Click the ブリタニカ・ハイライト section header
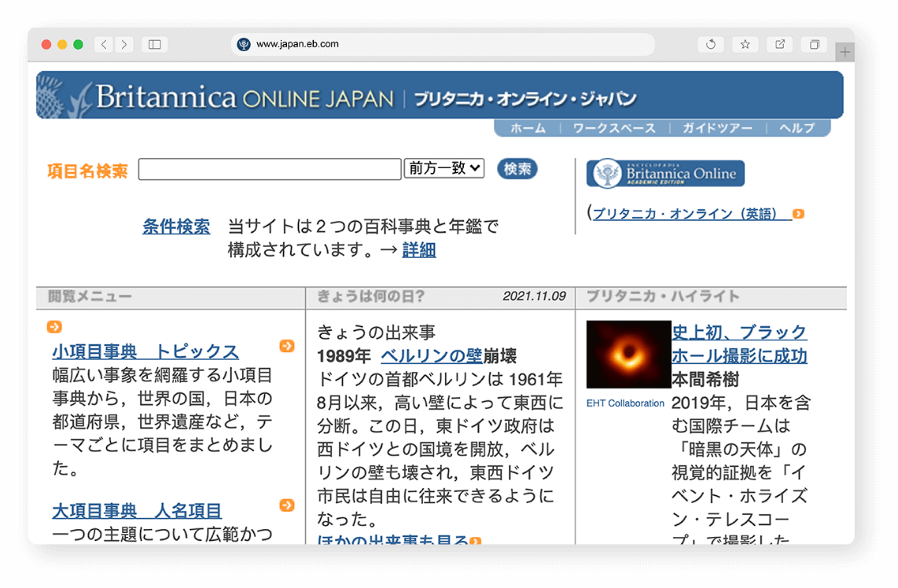 coord(663,296)
